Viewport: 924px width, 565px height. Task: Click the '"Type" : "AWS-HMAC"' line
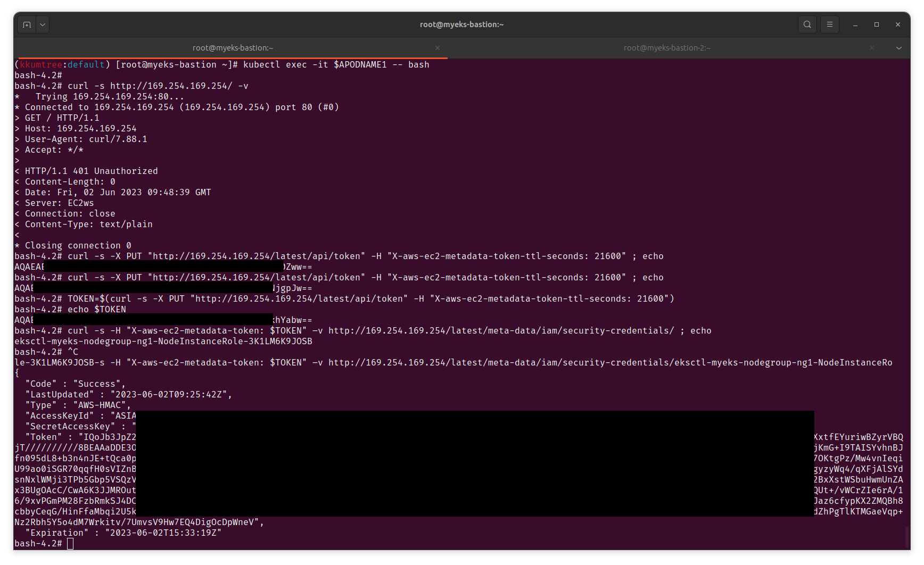(78, 405)
